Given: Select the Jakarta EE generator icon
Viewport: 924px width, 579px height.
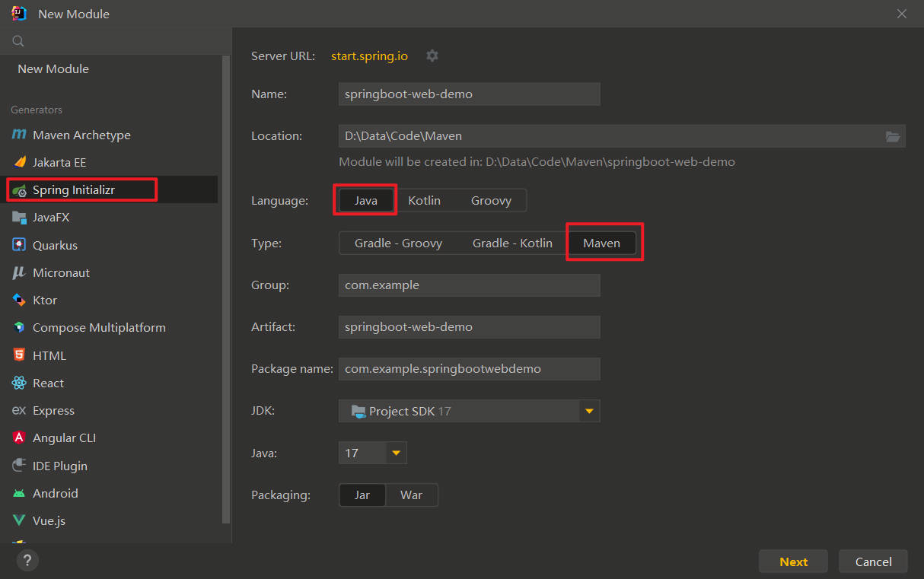Looking at the screenshot, I should [x=19, y=162].
